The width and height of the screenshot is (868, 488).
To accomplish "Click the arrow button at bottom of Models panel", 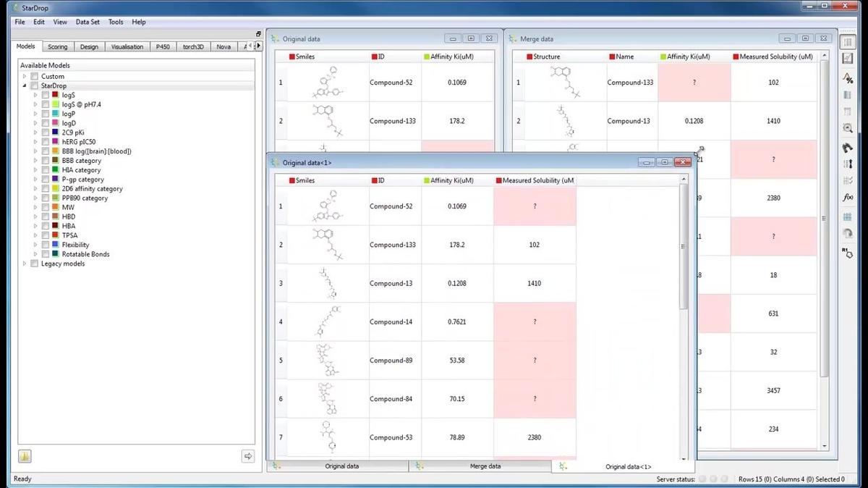I will click(x=247, y=456).
